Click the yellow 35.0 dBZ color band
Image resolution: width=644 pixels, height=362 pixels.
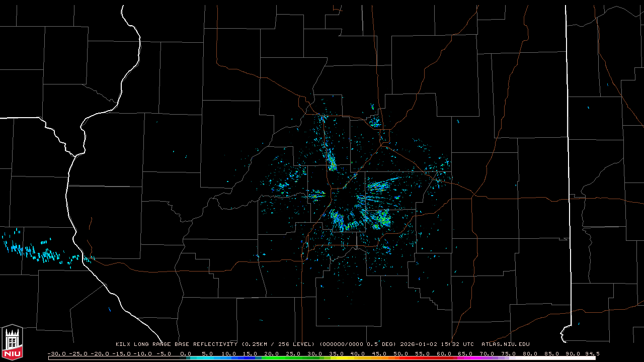(x=337, y=358)
